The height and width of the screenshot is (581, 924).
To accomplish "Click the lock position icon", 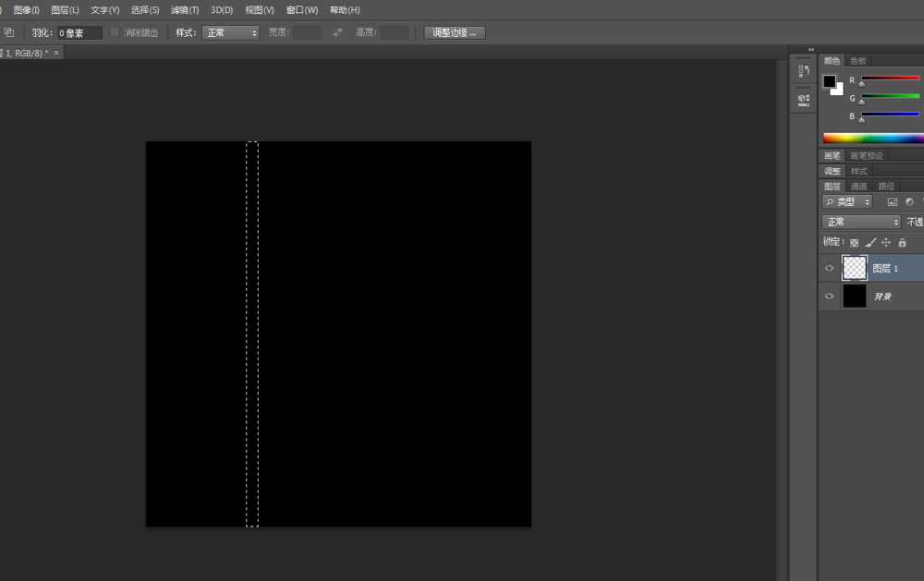I will click(x=886, y=242).
